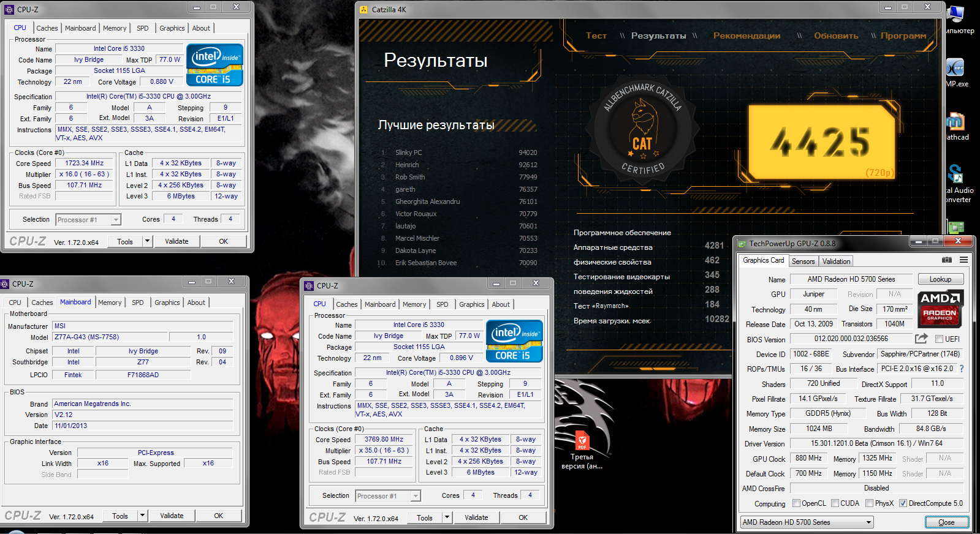The width and height of the screenshot is (980, 534).
Task: Open the Graphics tab in CPU-Z at 3769.80 MHz
Action: coord(472,304)
